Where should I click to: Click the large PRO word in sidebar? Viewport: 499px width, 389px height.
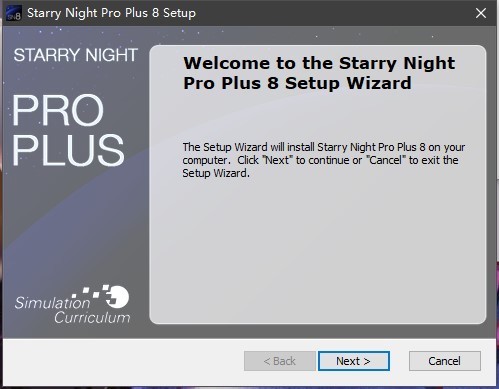(58, 110)
